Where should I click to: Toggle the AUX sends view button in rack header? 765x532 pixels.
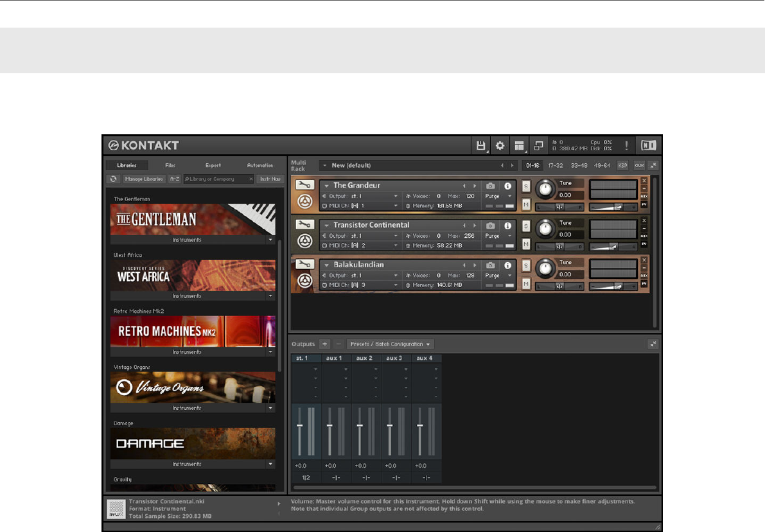pos(639,166)
